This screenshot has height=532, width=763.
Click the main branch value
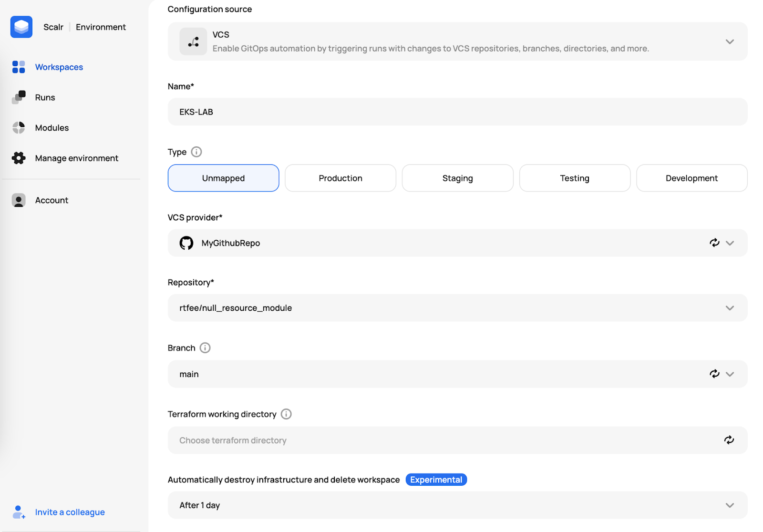(x=189, y=374)
